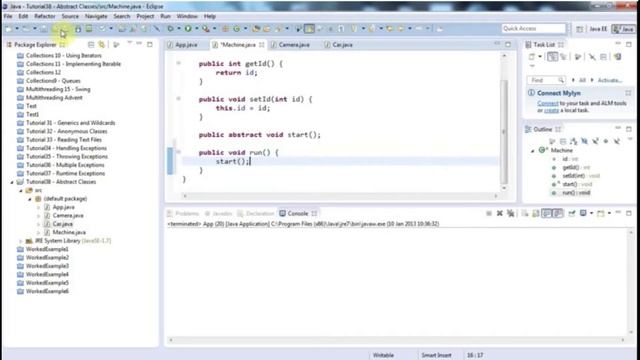Select Tutorial 33 - Reading Text Files project

[64, 140]
